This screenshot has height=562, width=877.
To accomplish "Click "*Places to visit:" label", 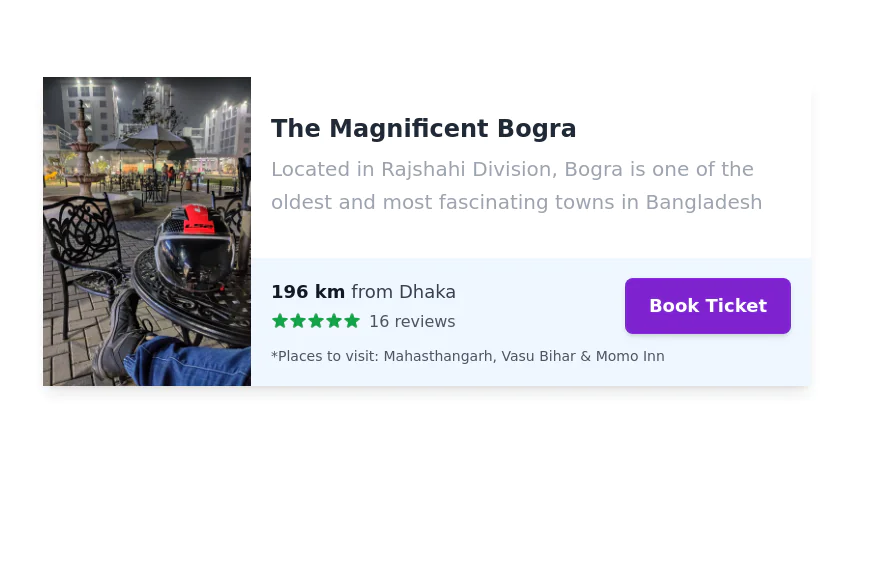I will click(x=325, y=356).
